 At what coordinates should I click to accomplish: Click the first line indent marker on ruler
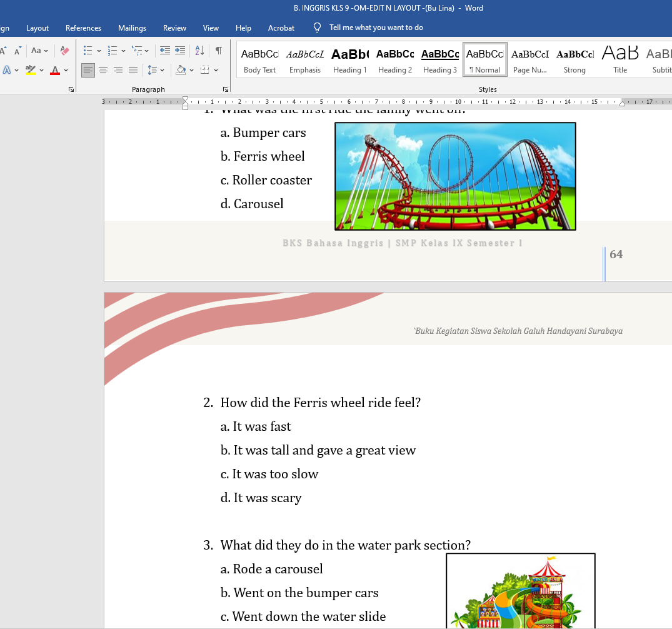[185, 99]
